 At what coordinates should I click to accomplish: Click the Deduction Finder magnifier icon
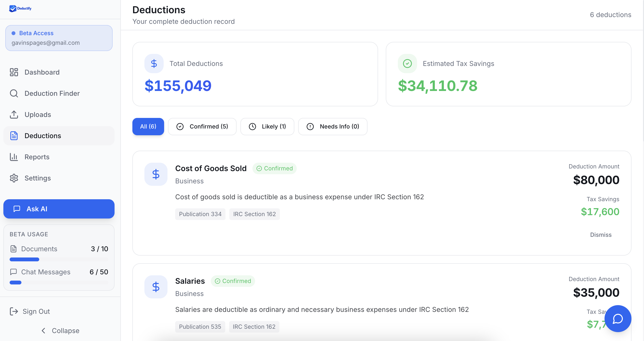(14, 94)
